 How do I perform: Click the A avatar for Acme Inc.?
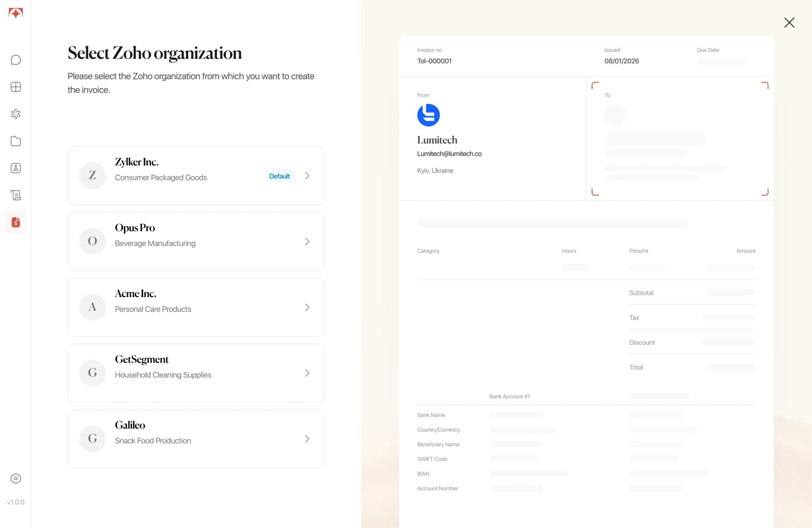[x=92, y=307]
